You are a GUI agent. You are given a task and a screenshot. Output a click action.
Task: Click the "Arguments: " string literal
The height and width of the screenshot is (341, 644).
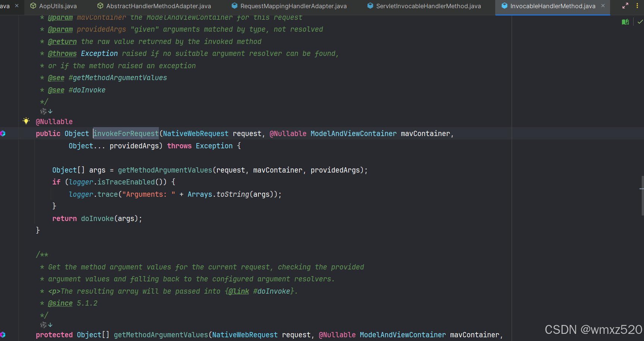click(x=149, y=195)
